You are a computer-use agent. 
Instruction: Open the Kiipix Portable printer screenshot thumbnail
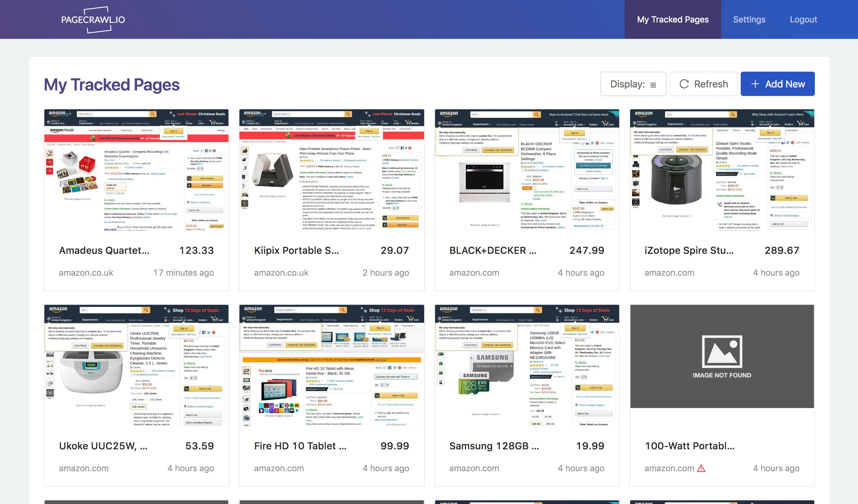pyautogui.click(x=331, y=170)
